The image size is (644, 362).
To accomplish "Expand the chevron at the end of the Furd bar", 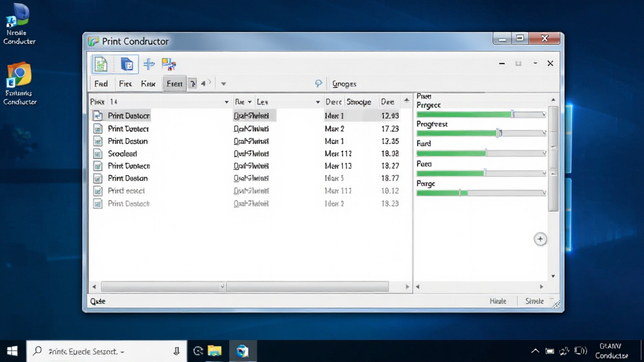I will point(544,153).
